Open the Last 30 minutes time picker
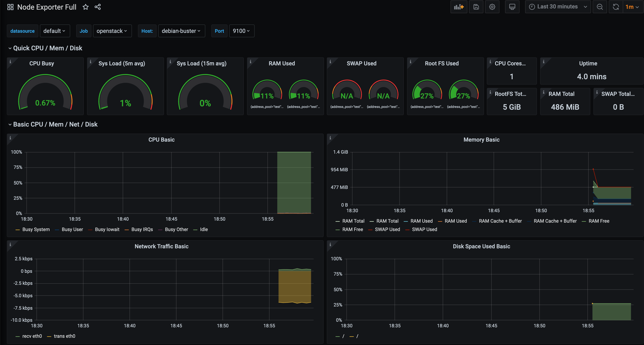The image size is (644, 345). coord(558,7)
